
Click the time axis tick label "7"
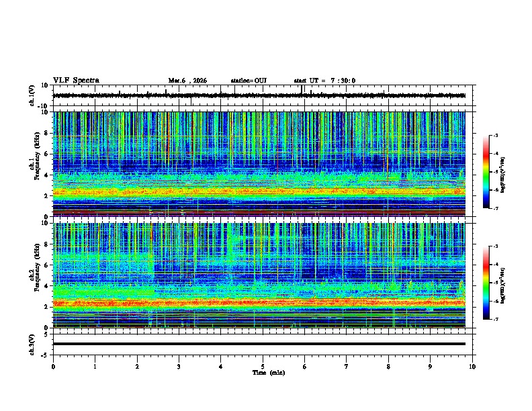coord(347,367)
